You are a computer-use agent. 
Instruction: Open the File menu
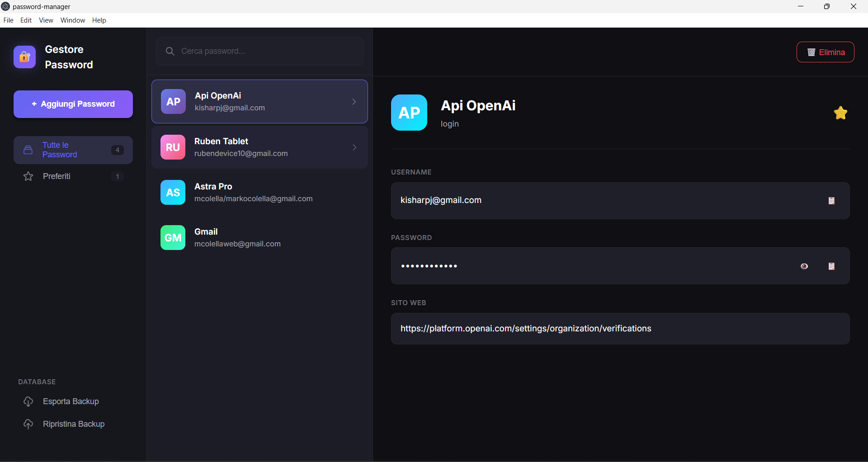click(8, 20)
